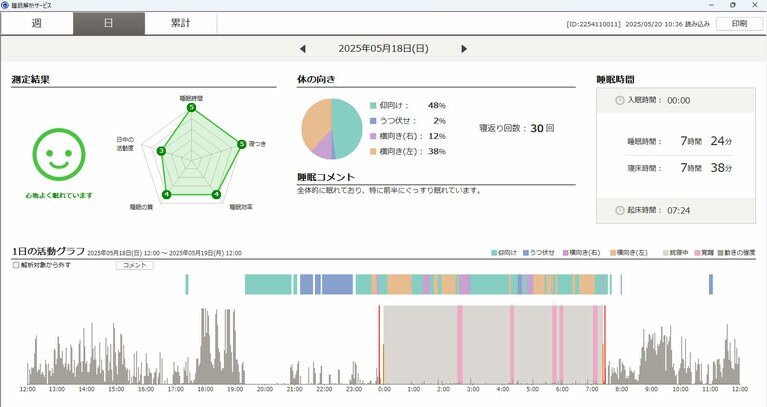The width and height of the screenshot is (767, 407).
Task: Select the 日 tab
Action: pos(108,23)
